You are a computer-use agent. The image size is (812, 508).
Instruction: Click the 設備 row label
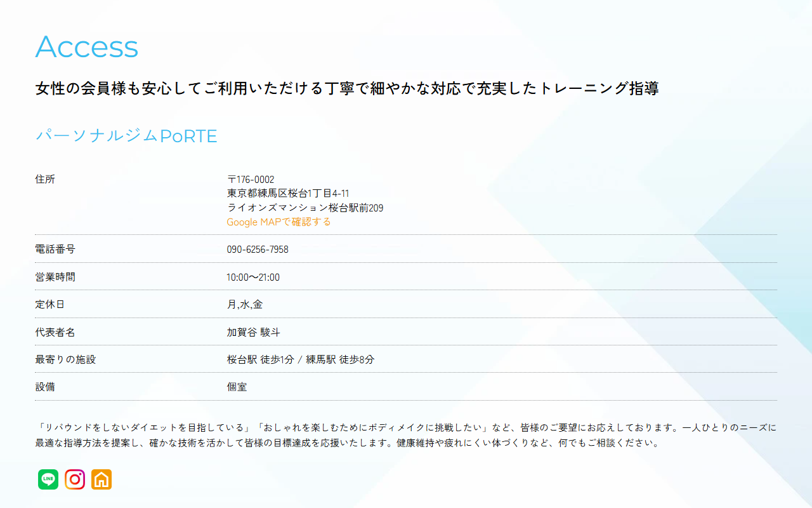45,387
